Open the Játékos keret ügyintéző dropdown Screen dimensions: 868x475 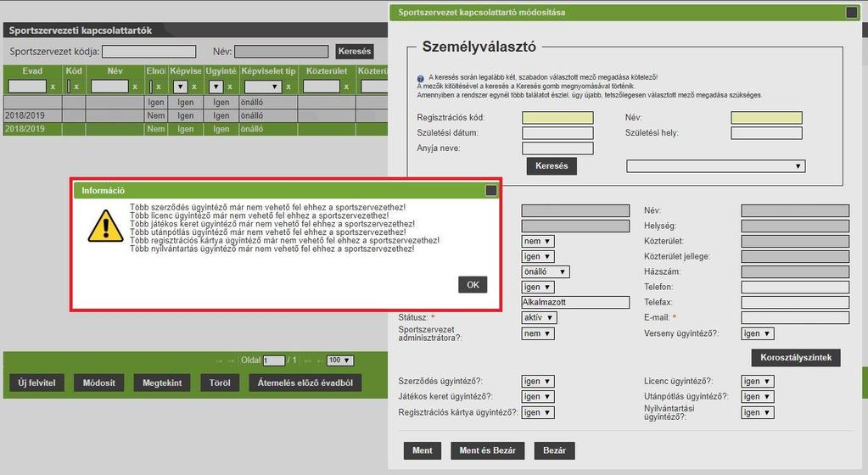click(x=538, y=397)
